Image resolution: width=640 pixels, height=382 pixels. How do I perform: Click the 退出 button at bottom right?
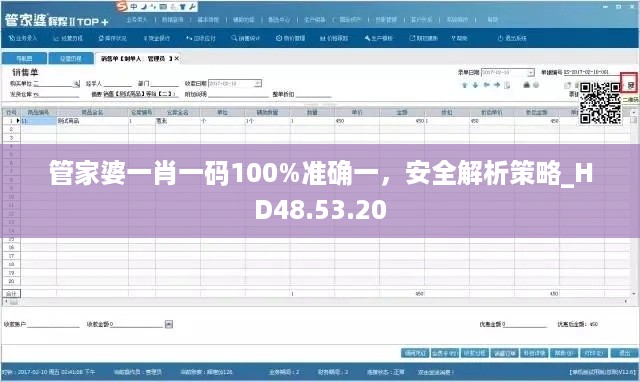click(625, 353)
